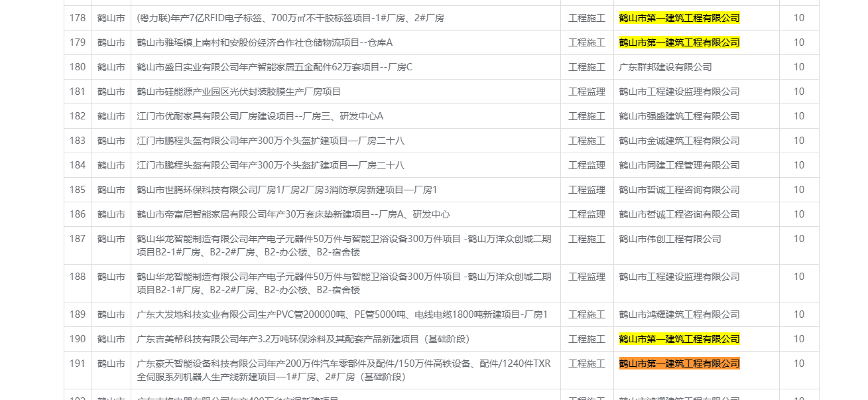The height and width of the screenshot is (400, 868).
Task: Select 鹤山市硅能源产业园区 project name
Action: [x=239, y=92]
